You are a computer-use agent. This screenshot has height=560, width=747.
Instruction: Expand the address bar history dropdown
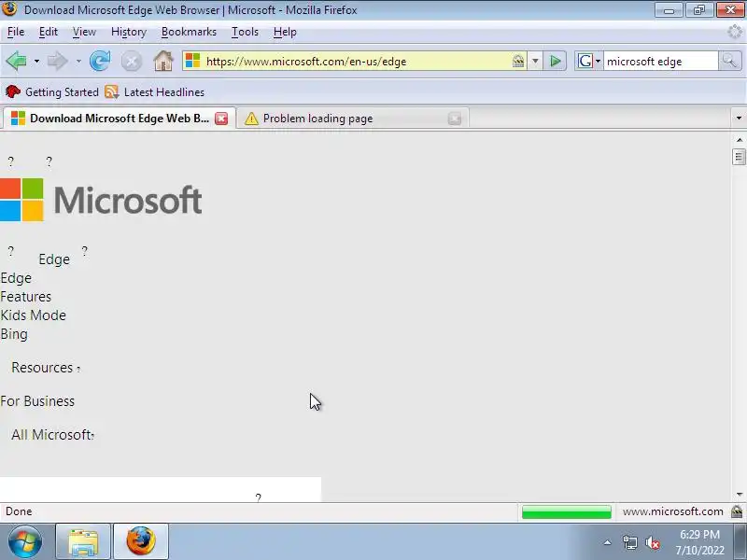pyautogui.click(x=535, y=61)
